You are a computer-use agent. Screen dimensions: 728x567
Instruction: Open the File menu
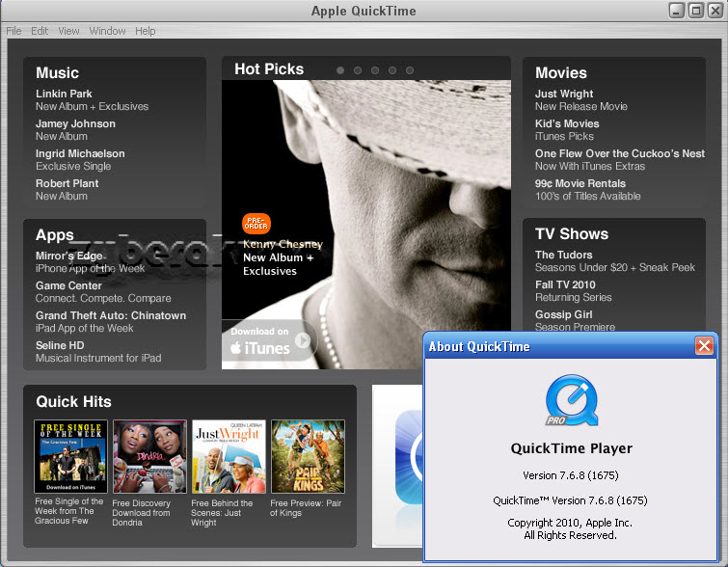(13, 31)
